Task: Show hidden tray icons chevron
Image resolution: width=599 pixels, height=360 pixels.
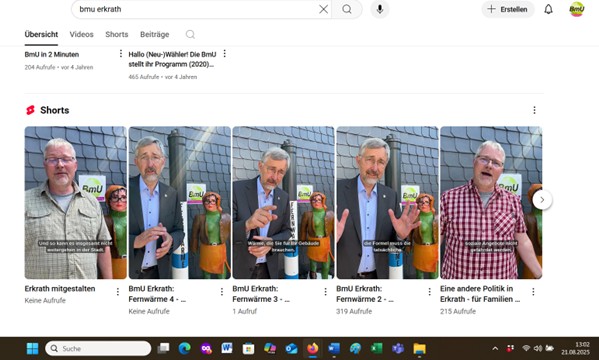Action: [x=495, y=348]
